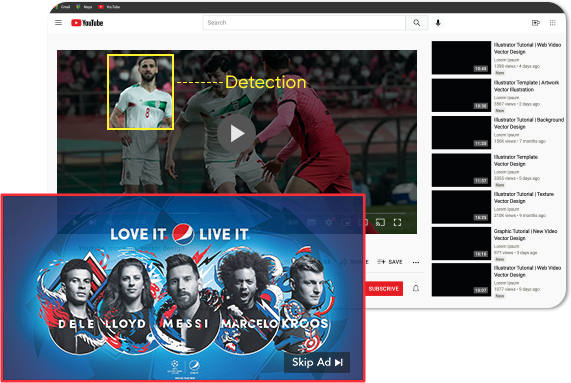Open the YouTube hamburger guide menu
571x383 pixels.
click(x=58, y=23)
